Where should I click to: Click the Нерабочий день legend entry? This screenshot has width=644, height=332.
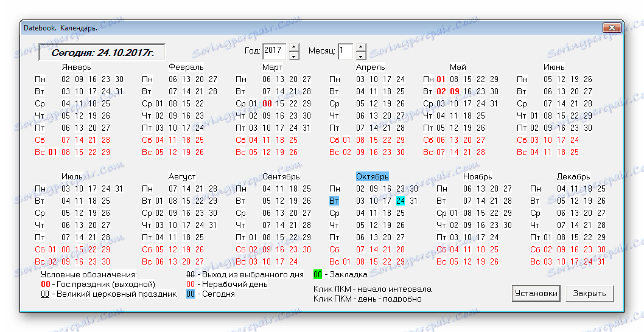[x=226, y=284]
